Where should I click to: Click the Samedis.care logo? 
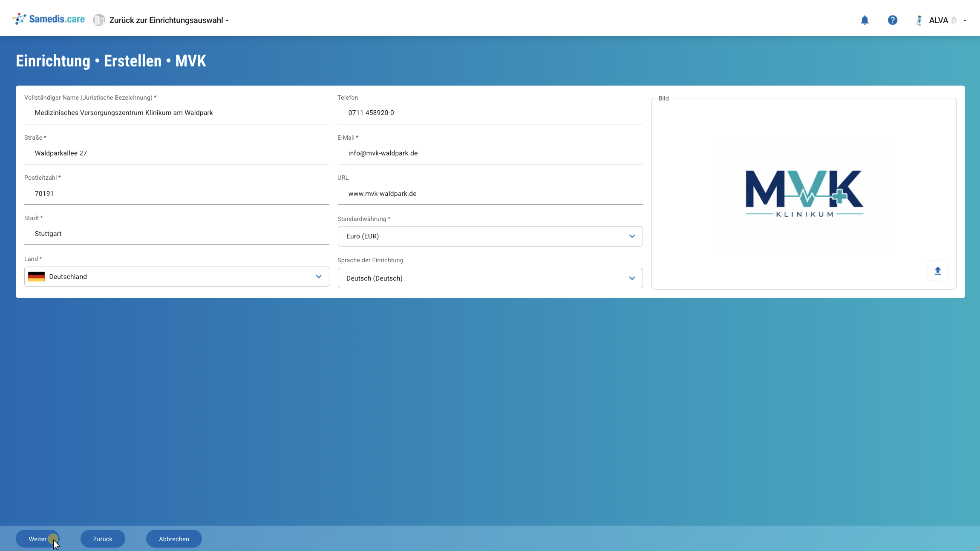point(49,19)
